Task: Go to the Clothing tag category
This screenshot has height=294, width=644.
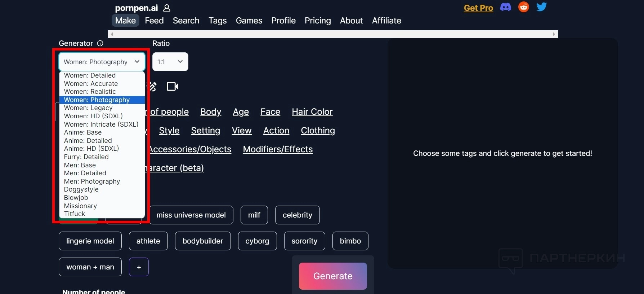Action: coord(318,131)
